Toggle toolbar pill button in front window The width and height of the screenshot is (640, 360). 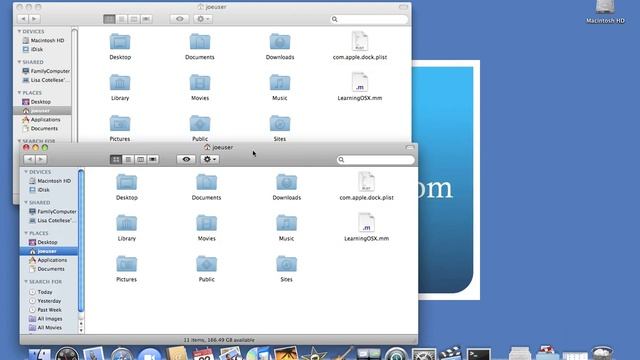coord(410,147)
